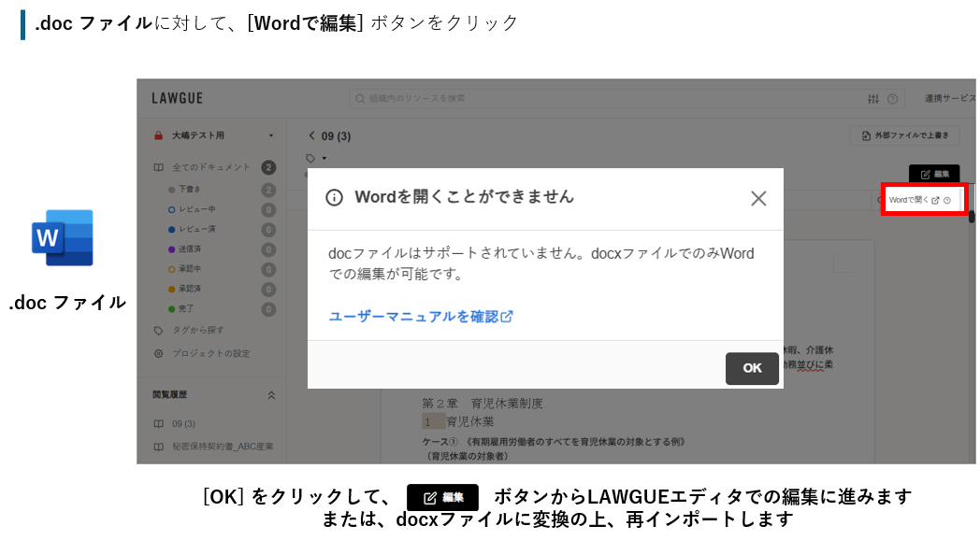The height and width of the screenshot is (540, 980).
Task: Click the help question mark in search bar
Action: pos(893,99)
